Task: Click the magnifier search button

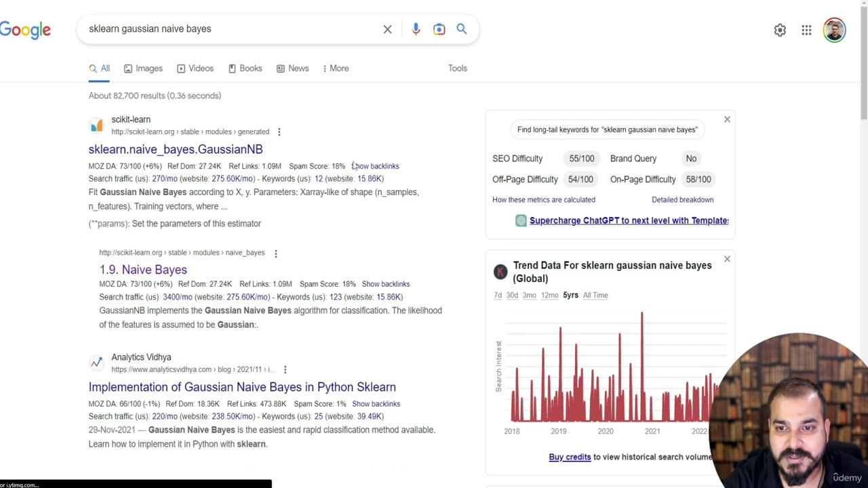Action: (462, 29)
